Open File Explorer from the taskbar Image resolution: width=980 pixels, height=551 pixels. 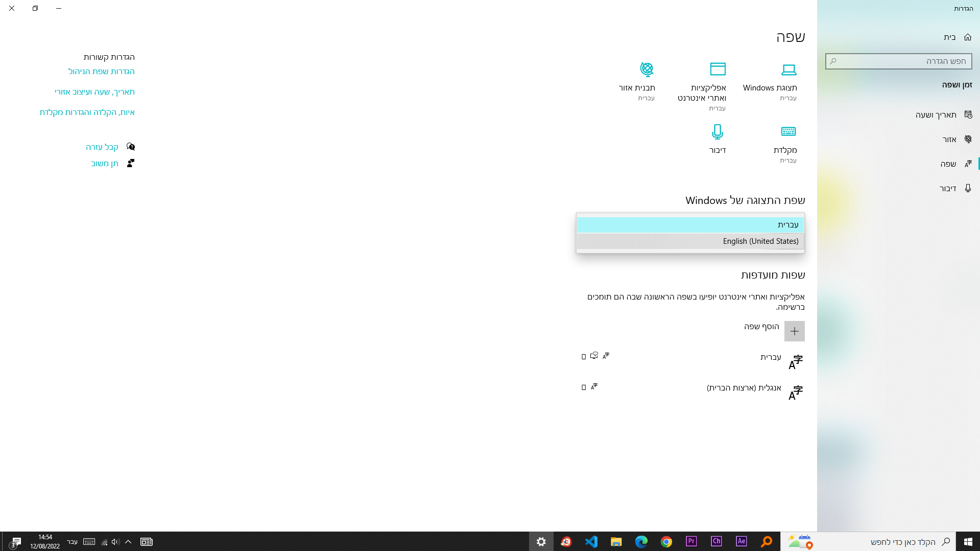tap(616, 542)
